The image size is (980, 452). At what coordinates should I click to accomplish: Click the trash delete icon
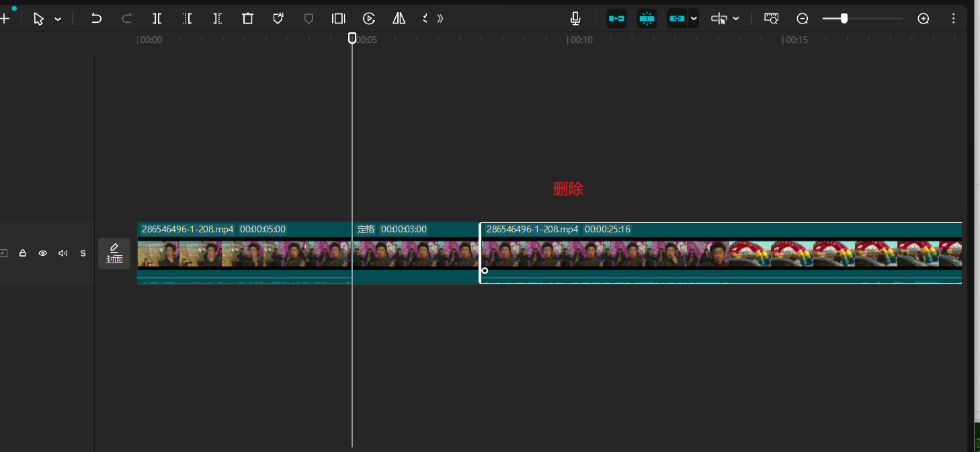point(247,19)
